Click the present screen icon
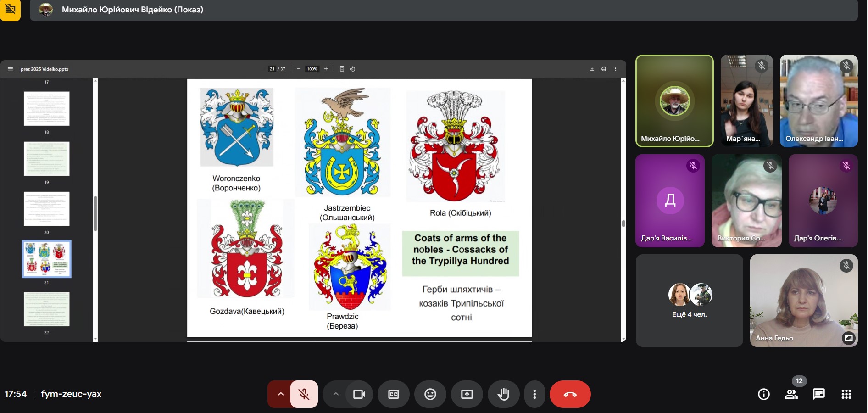The image size is (868, 413). 467,394
